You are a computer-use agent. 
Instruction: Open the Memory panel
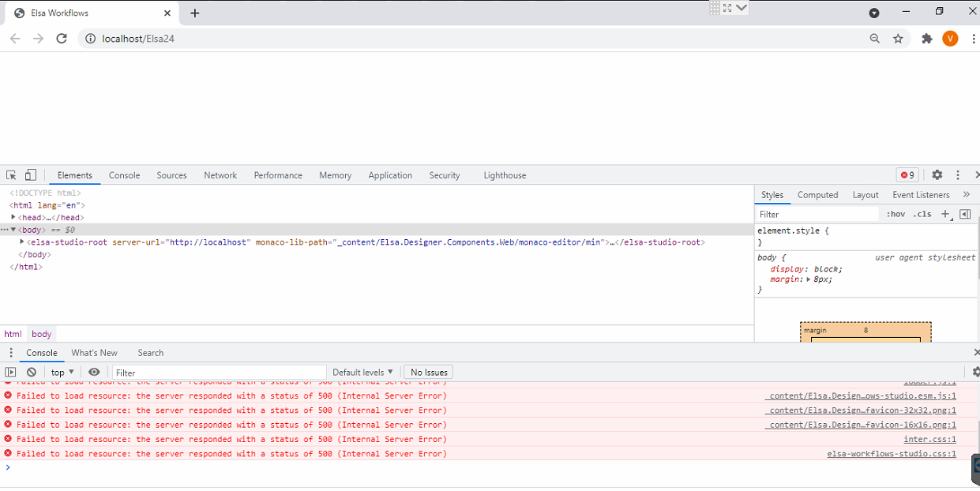[x=336, y=175]
